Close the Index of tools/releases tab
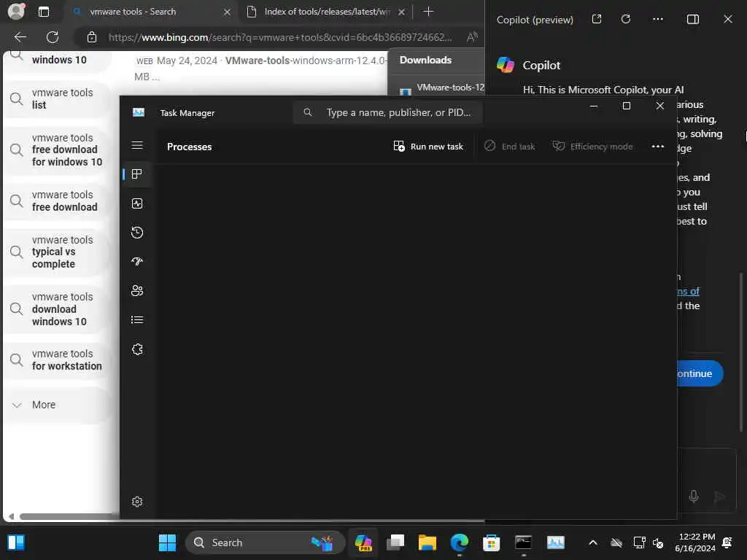 tap(402, 12)
